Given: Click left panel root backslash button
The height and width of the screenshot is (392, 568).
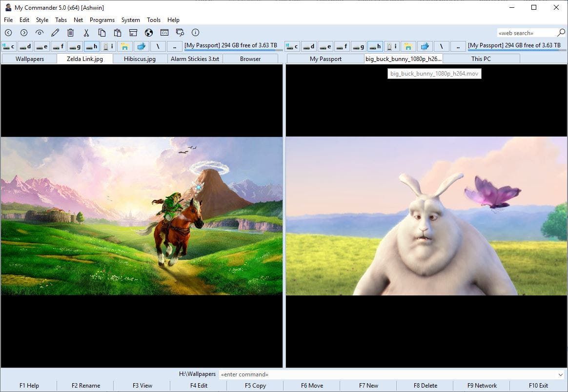Looking at the screenshot, I should point(158,46).
